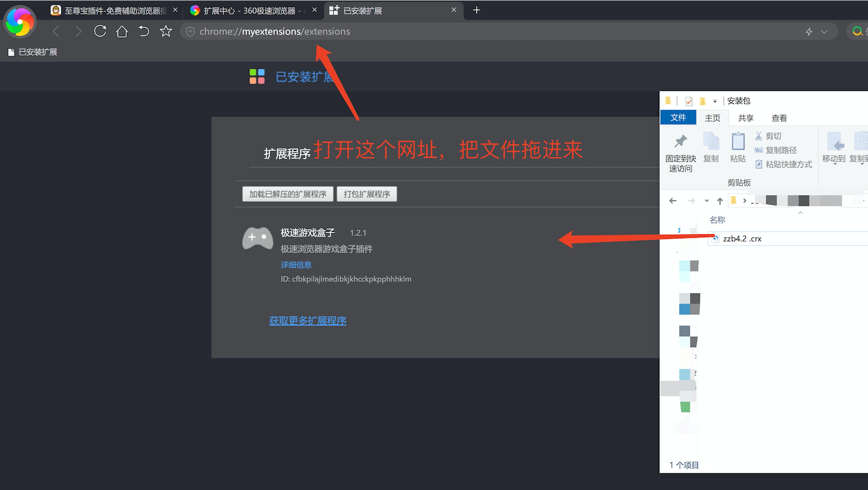Viewport: 868px width, 490px height.
Task: Click the green search engine icon
Action: [858, 31]
